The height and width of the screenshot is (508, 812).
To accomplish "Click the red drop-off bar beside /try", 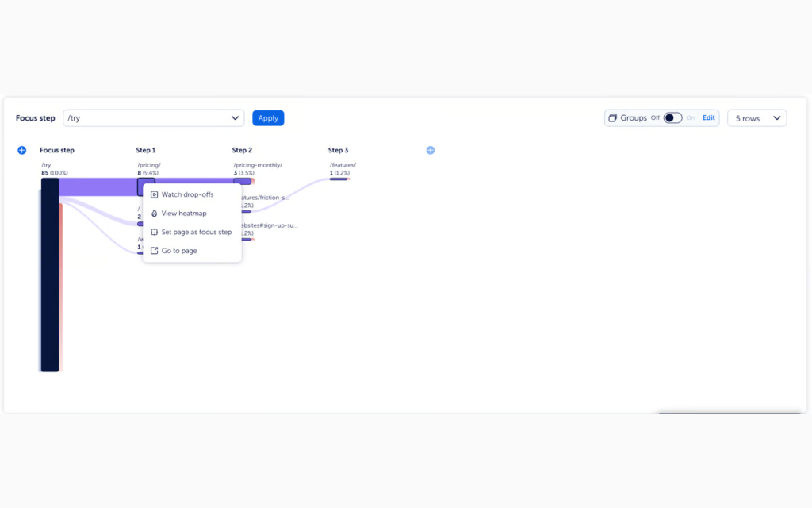I will [x=60, y=287].
